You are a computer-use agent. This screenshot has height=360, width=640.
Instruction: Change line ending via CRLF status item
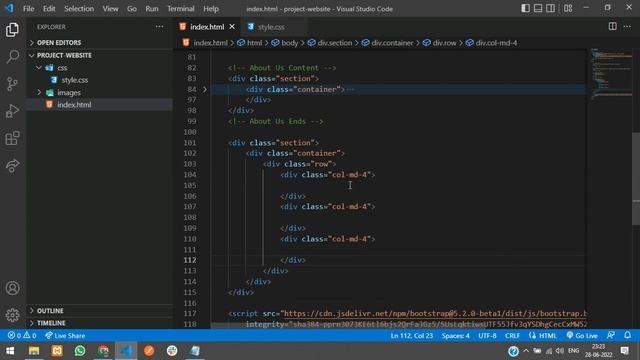pos(512,336)
